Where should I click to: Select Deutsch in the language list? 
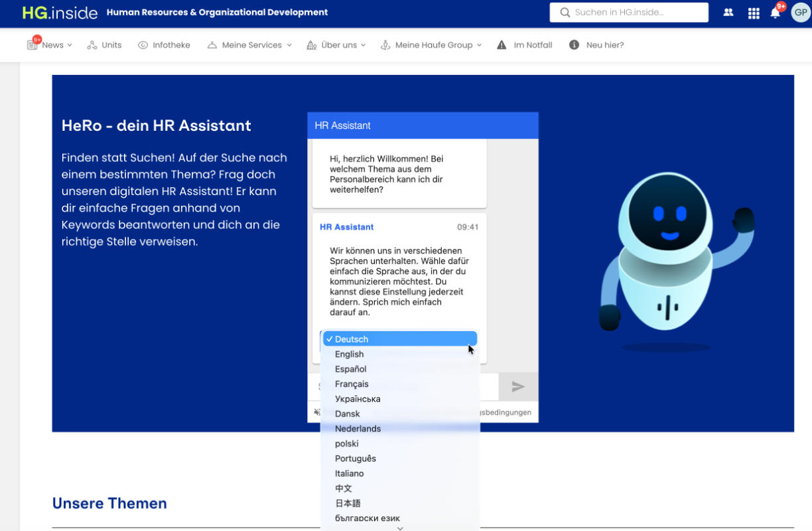[400, 339]
